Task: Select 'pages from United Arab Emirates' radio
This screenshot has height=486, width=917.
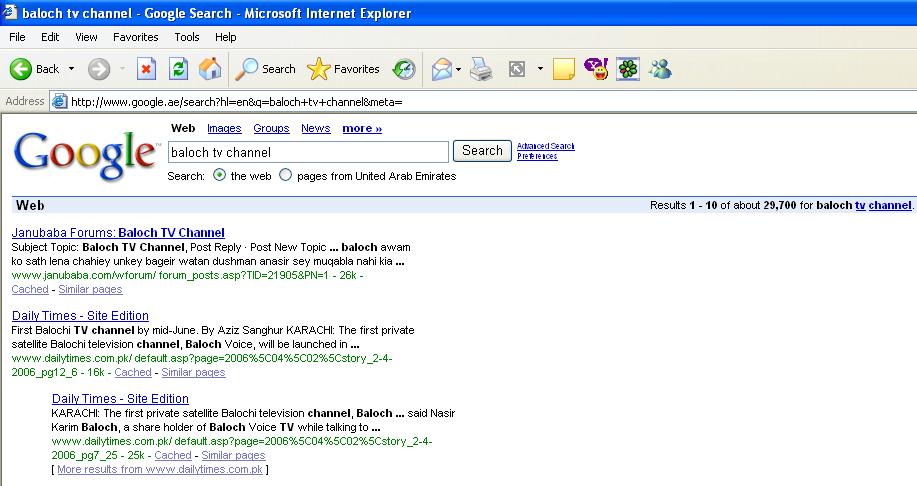Action: pos(285,175)
